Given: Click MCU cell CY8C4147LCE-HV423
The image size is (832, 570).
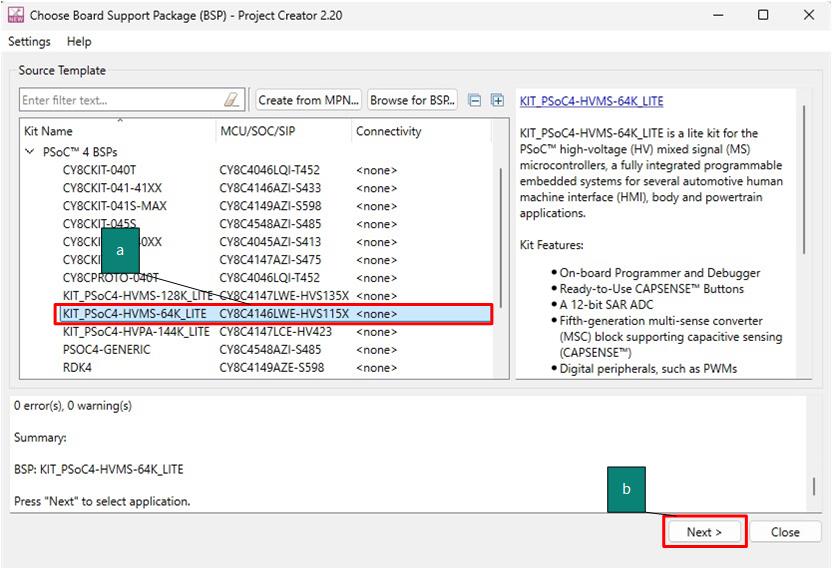Looking at the screenshot, I should point(275,332).
